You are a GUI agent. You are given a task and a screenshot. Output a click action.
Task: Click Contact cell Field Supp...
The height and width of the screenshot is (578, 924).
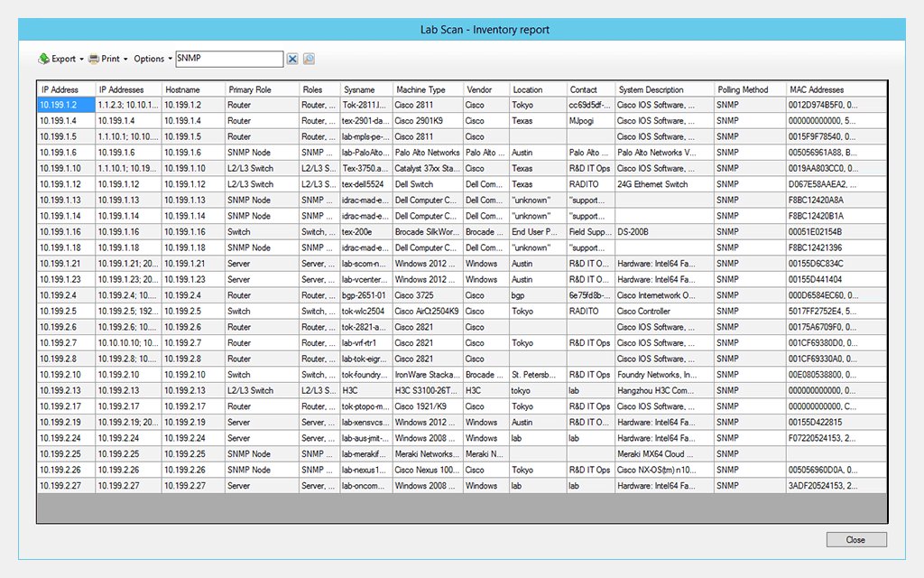tap(591, 232)
